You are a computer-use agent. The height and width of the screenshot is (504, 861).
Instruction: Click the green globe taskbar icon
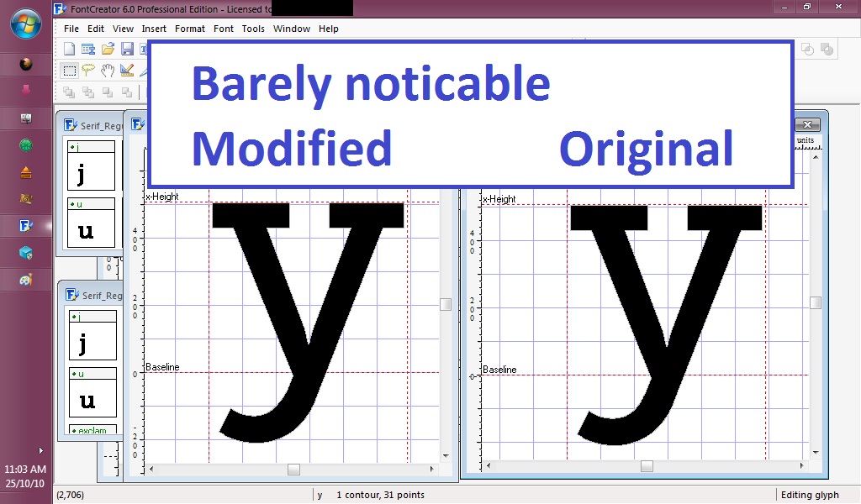point(26,145)
